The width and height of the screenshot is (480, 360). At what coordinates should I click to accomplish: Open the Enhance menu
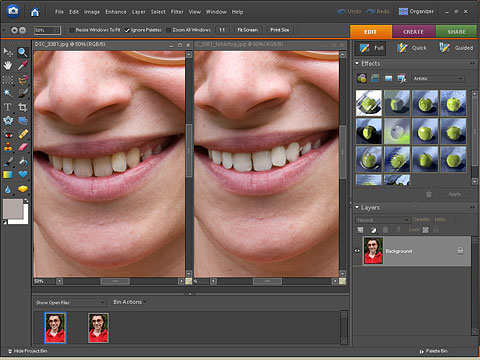coord(116,12)
